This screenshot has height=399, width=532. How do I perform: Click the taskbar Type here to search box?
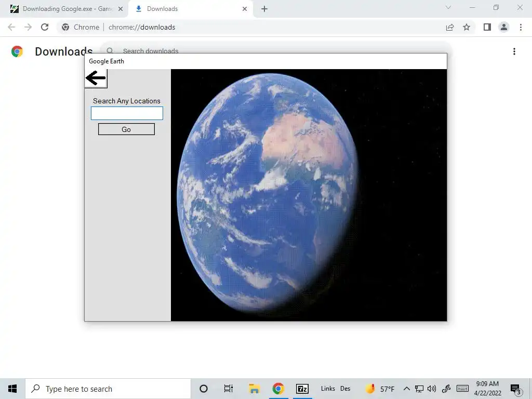tap(108, 389)
